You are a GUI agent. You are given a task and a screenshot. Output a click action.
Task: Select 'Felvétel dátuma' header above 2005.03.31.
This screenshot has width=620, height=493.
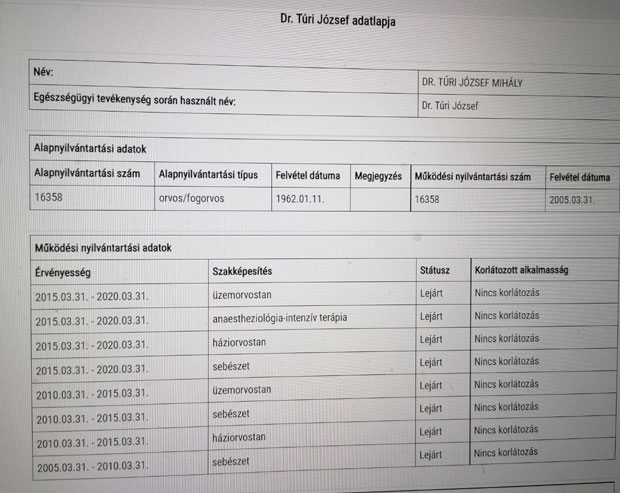tap(580, 177)
